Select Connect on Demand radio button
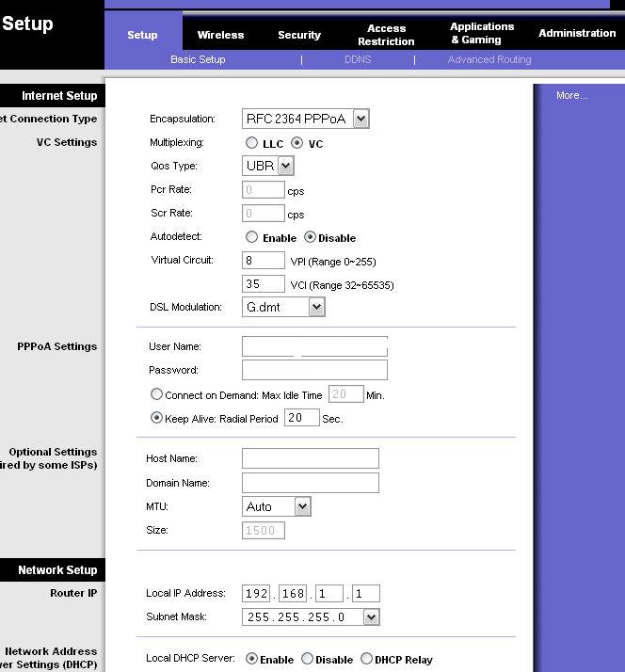The image size is (625, 672). 156,394
